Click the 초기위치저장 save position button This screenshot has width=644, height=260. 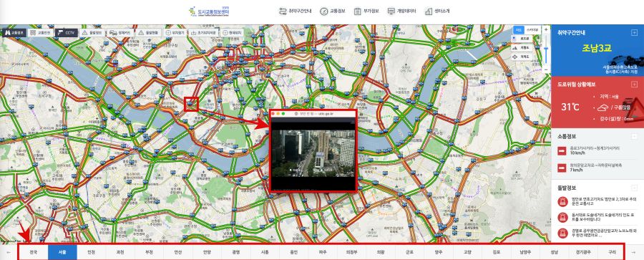tap(204, 32)
